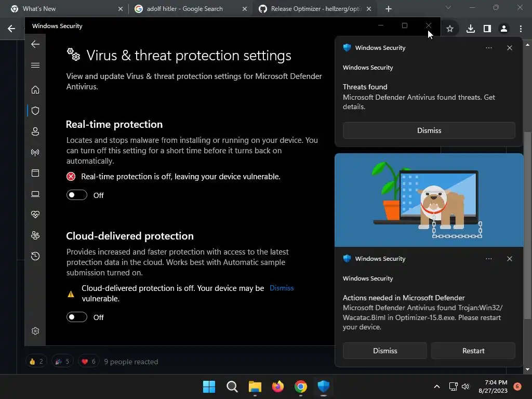Open Windows Security settings gear

pyautogui.click(x=35, y=331)
